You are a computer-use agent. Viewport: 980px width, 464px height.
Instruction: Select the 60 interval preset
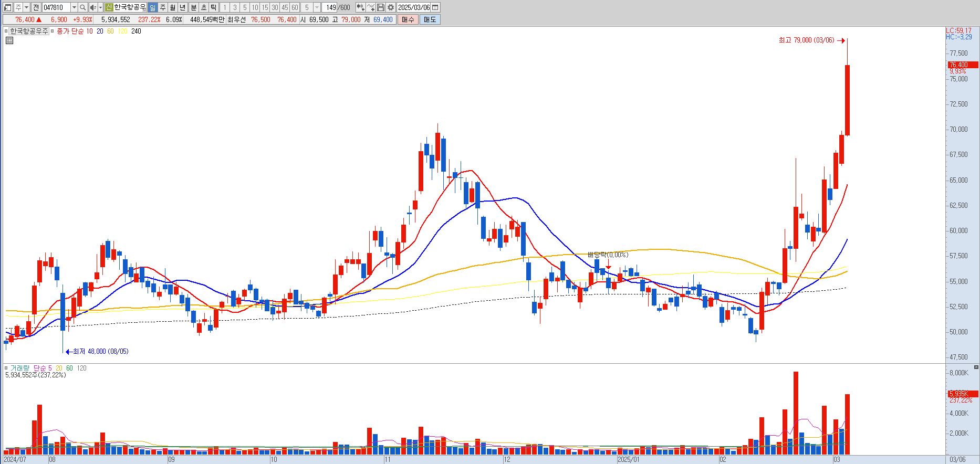pos(295,7)
